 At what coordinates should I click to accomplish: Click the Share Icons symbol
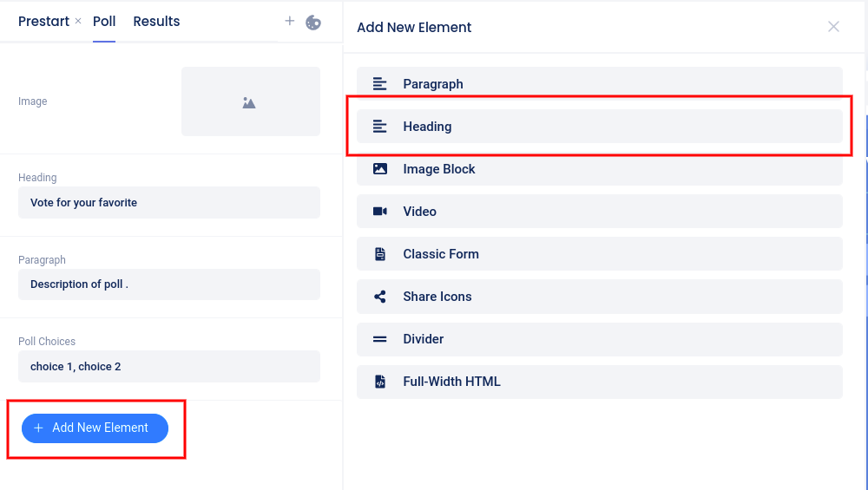[x=379, y=297]
